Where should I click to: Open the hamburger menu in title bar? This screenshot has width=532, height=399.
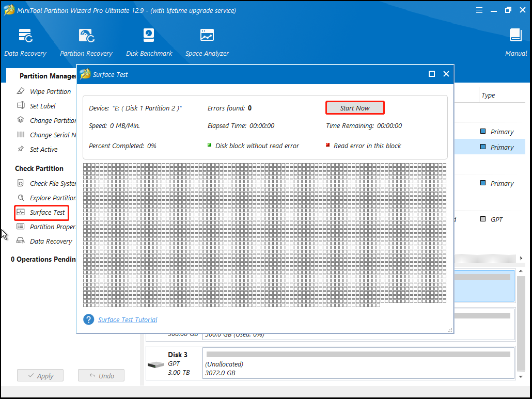click(479, 10)
